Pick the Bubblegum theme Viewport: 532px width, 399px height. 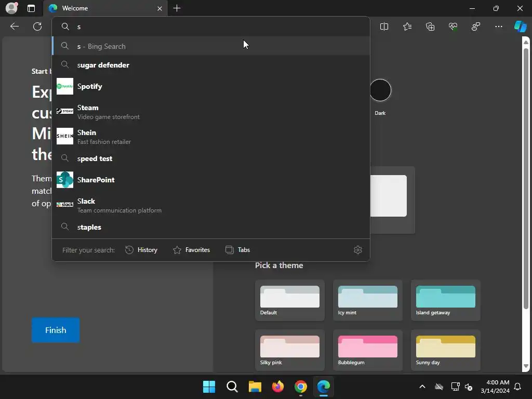(368, 350)
